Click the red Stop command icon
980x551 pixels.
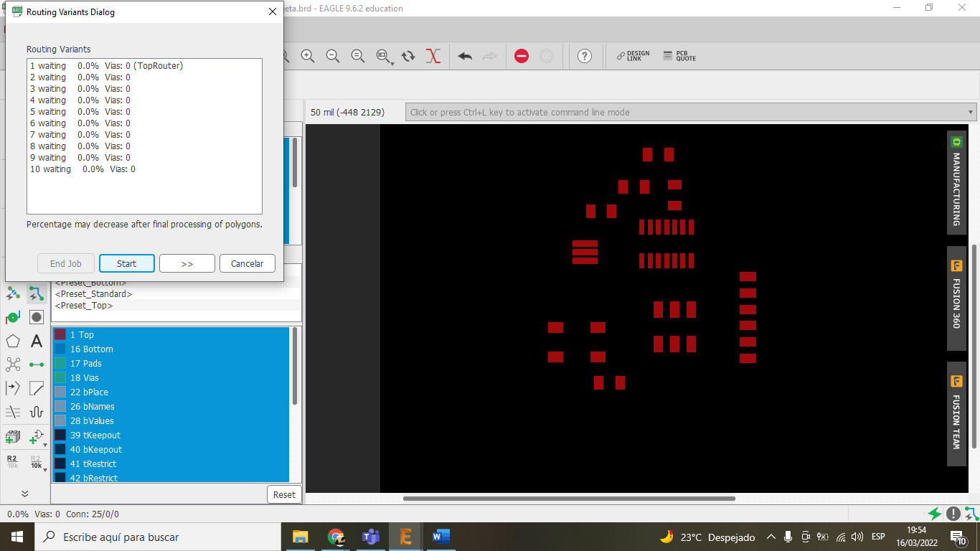point(522,56)
